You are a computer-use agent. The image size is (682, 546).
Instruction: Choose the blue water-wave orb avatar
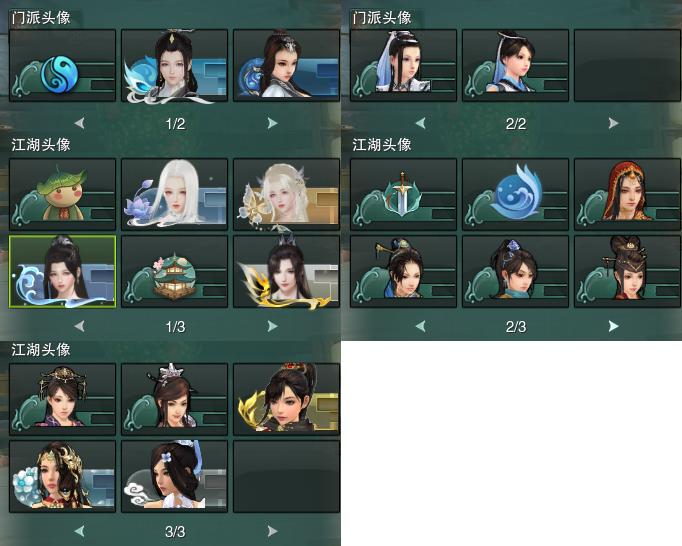point(515,194)
